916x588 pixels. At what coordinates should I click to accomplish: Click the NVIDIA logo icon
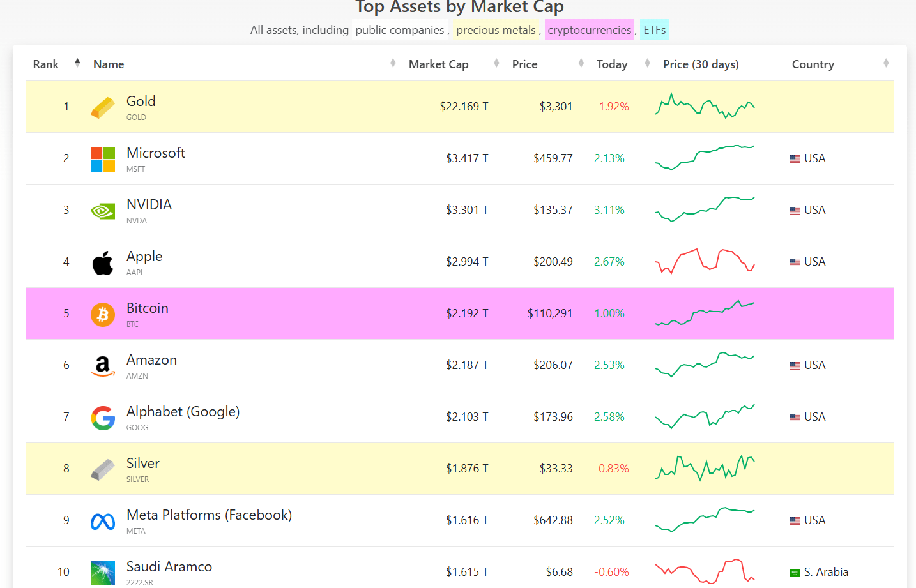click(x=102, y=211)
